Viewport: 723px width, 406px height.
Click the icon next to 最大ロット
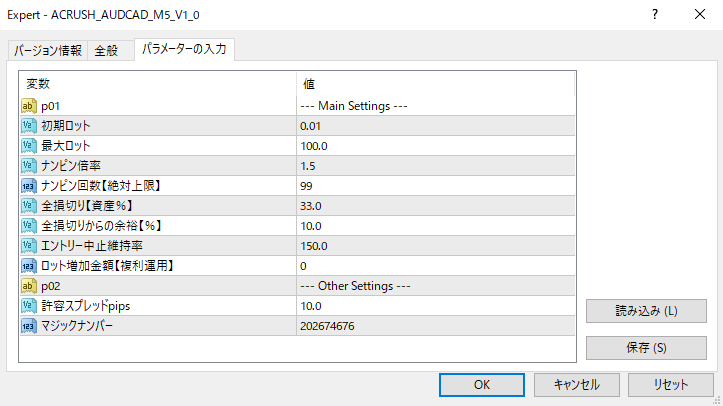coord(28,146)
